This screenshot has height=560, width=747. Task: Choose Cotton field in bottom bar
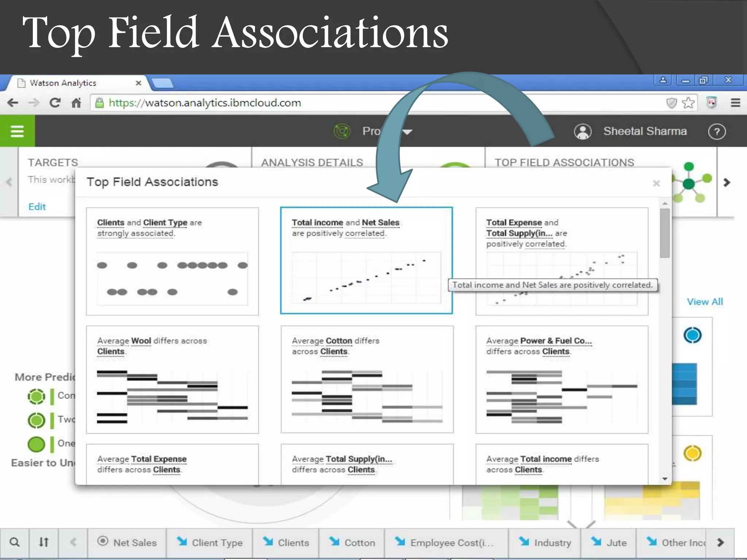click(352, 542)
